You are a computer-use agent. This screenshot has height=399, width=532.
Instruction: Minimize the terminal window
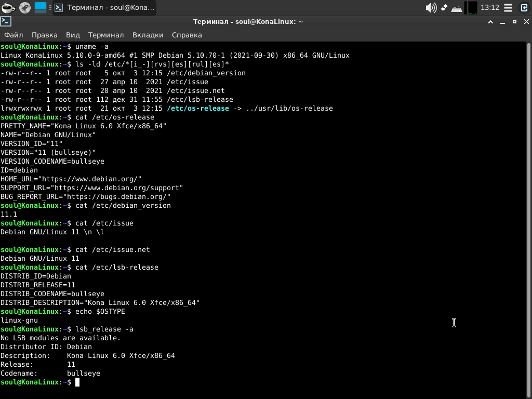503,22
